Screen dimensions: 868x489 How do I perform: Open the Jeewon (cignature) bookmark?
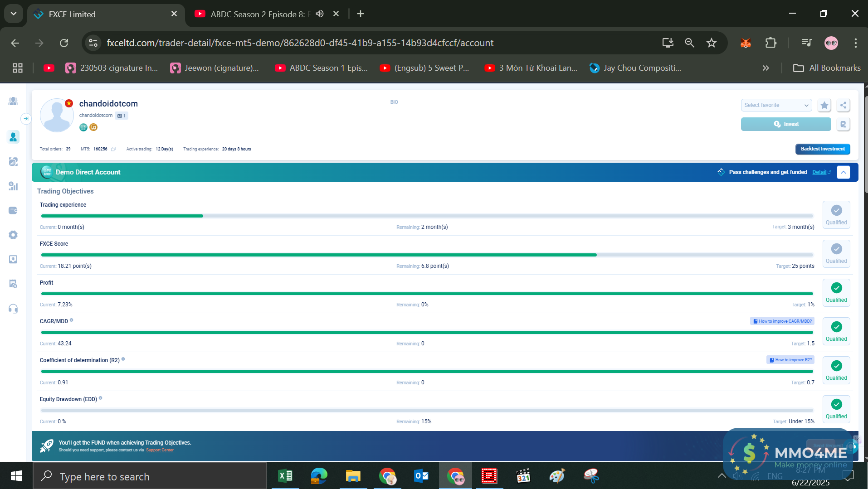215,68
